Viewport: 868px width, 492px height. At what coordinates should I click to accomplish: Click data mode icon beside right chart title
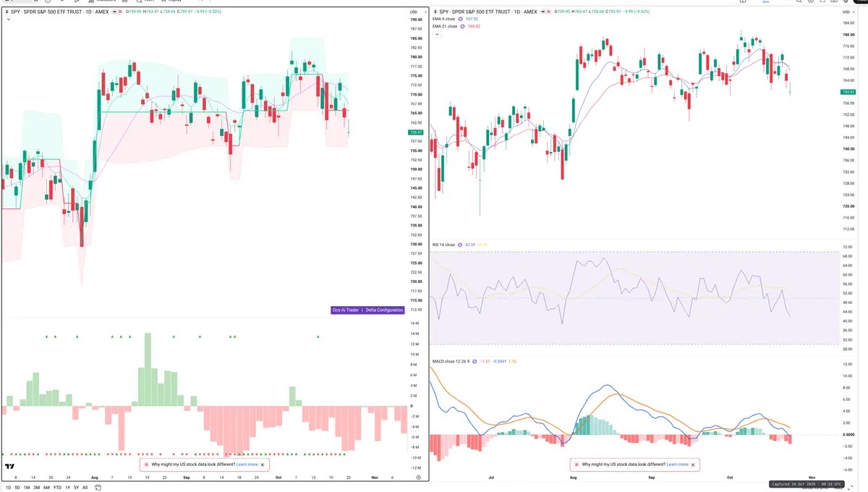[550, 12]
